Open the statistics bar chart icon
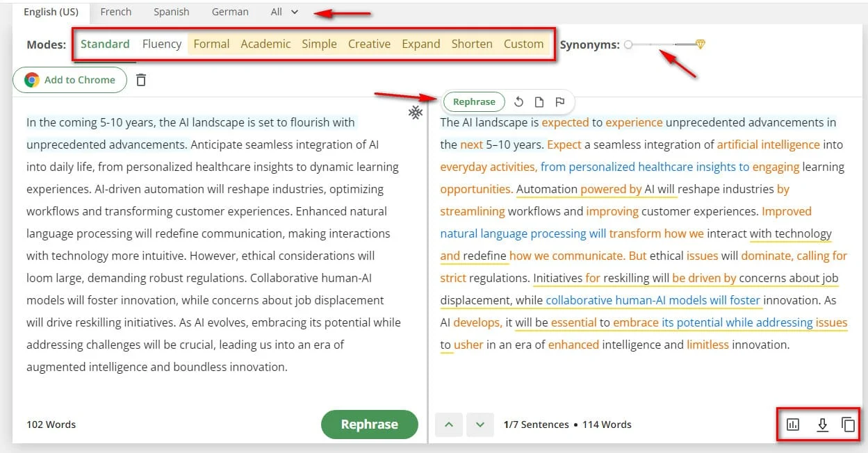868x453 pixels. pyautogui.click(x=793, y=425)
